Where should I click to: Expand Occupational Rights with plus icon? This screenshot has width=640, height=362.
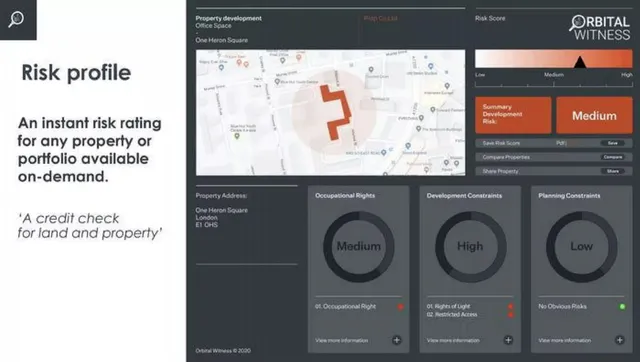[396, 340]
